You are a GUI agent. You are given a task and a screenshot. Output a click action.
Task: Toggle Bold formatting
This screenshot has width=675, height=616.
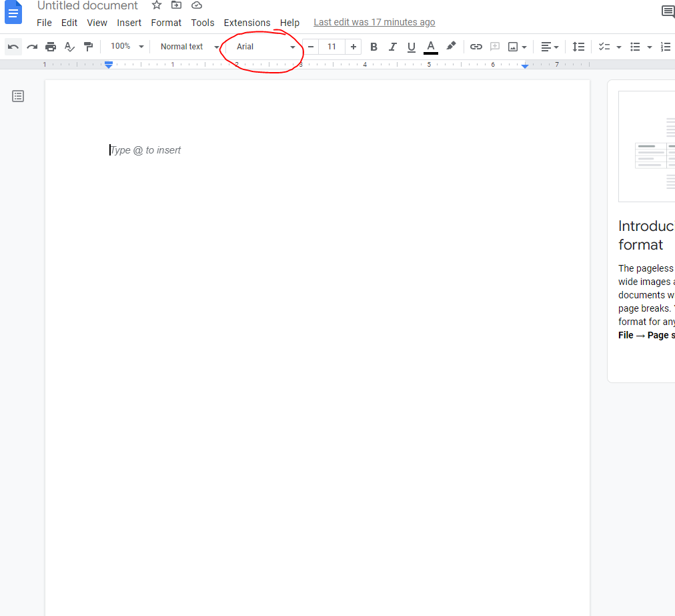click(374, 47)
